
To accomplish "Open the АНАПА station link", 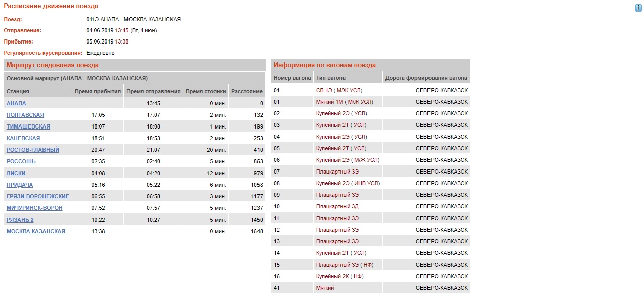I will point(16,103).
